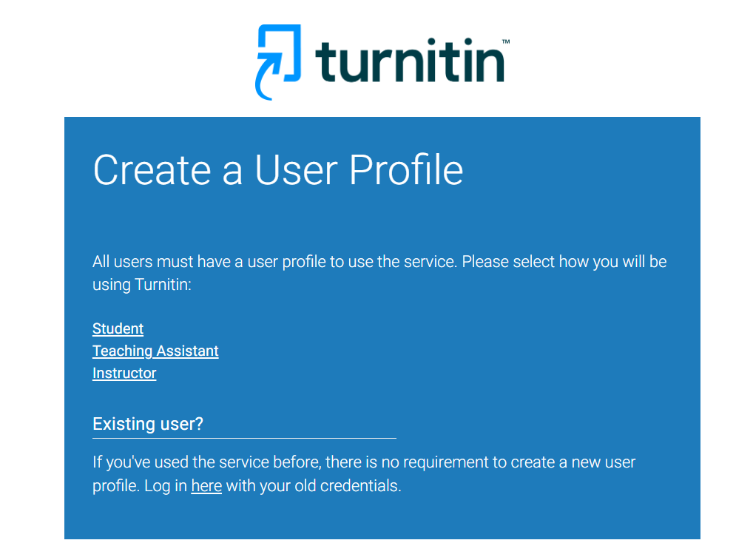Choose the Instructor account option
Viewport: 753px width, 560px height.
(x=124, y=373)
